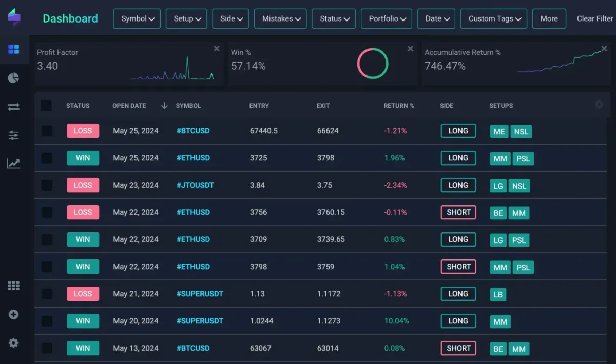Image resolution: width=616 pixels, height=364 pixels.
Task: Open the Status filter dropdown
Action: [334, 18]
